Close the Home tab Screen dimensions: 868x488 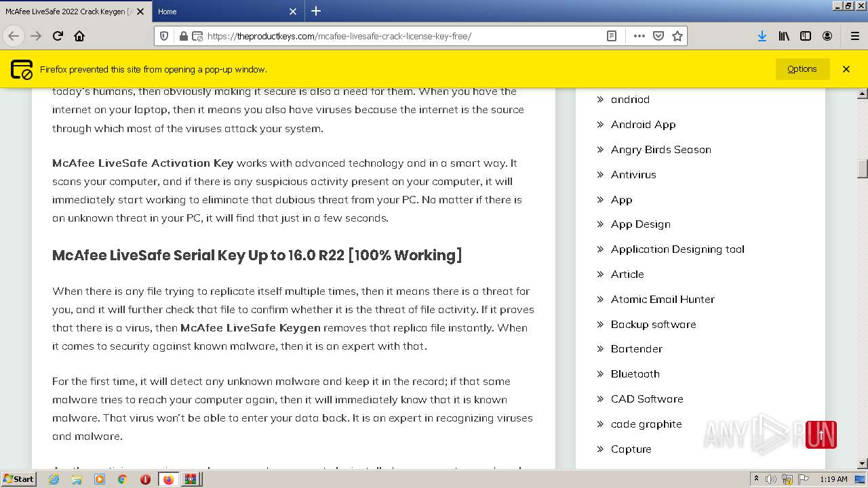293,12
